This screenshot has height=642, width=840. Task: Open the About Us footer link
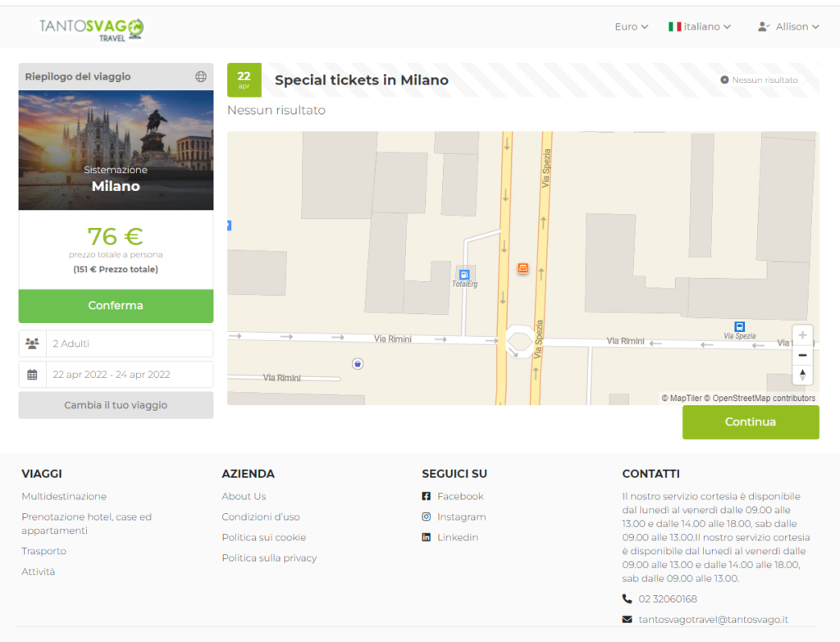pos(244,496)
